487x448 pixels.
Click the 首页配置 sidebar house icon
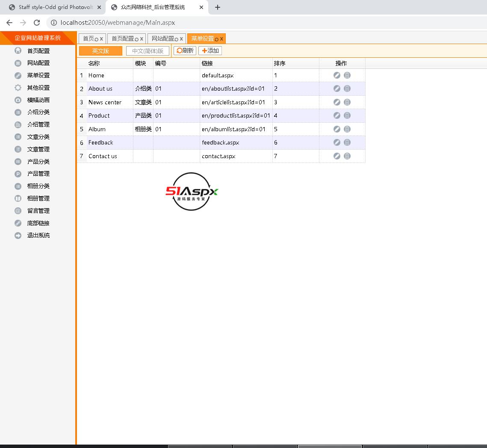pyautogui.click(x=18, y=50)
